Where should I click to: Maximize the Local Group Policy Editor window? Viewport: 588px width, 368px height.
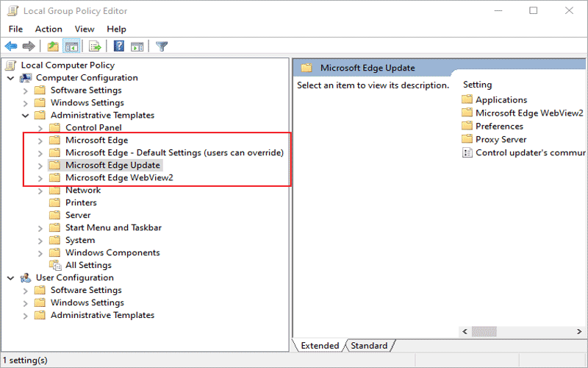click(534, 10)
